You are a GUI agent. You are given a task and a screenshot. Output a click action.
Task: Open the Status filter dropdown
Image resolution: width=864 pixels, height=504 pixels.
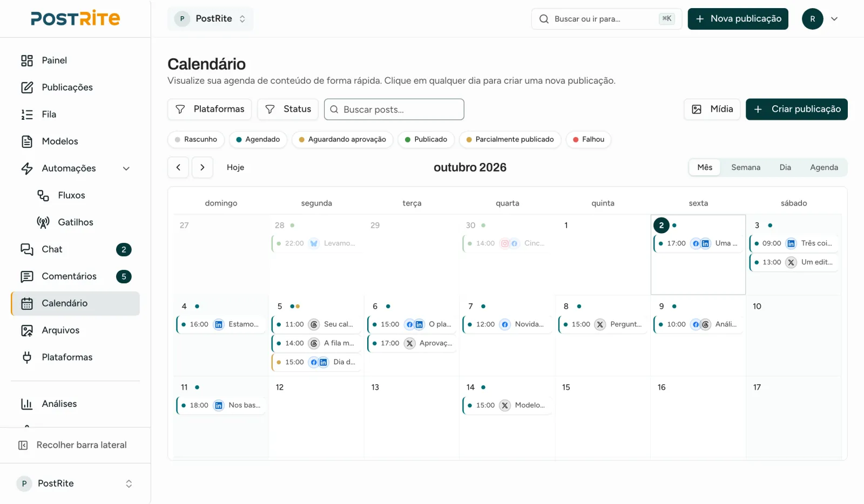288,109
